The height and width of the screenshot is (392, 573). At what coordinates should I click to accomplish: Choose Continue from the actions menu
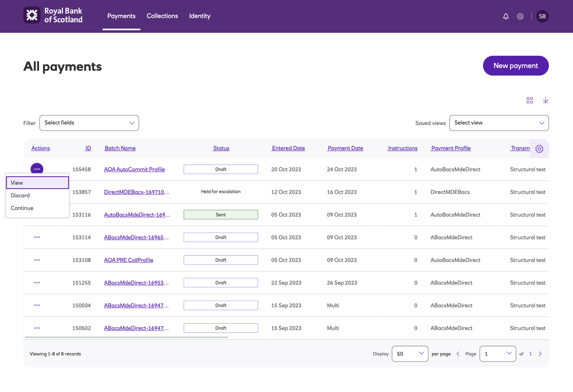37,208
